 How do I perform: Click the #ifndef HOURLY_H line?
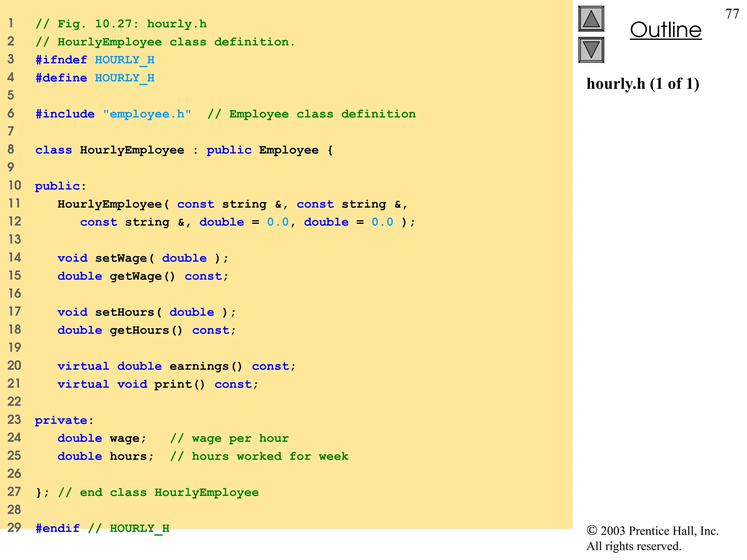95,60
